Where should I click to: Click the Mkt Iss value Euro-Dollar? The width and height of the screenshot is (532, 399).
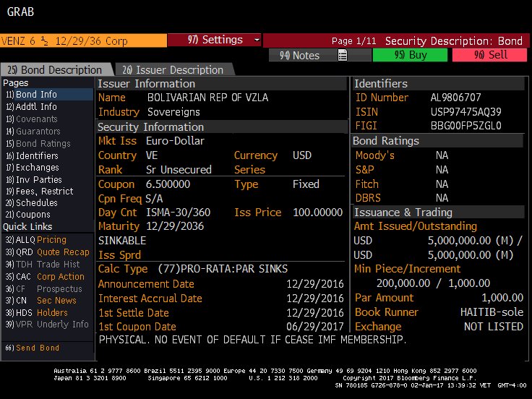(x=175, y=141)
